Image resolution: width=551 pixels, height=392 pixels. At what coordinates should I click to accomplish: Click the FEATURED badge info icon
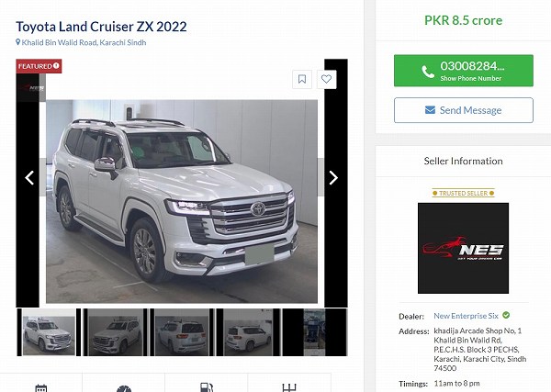56,66
